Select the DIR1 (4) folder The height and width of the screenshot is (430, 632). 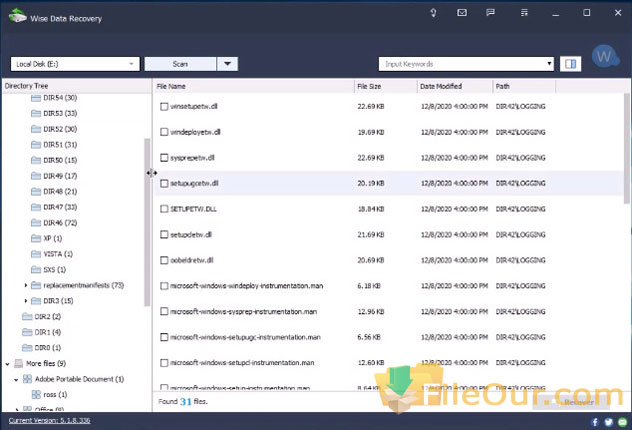(x=48, y=332)
